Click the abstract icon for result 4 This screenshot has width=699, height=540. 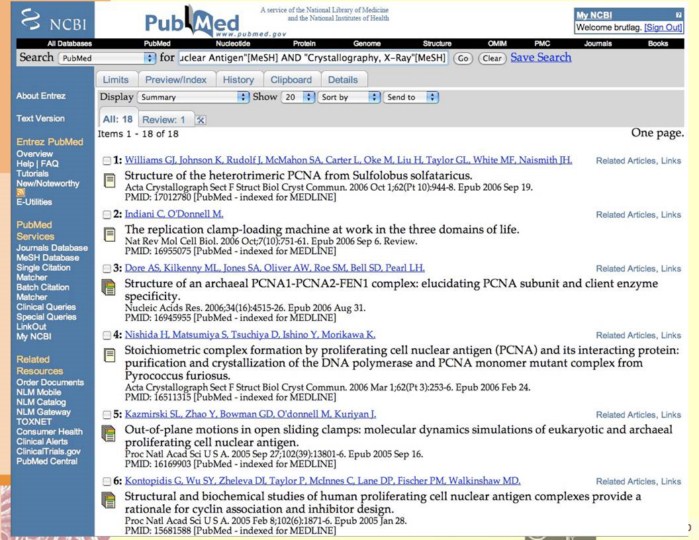point(109,353)
